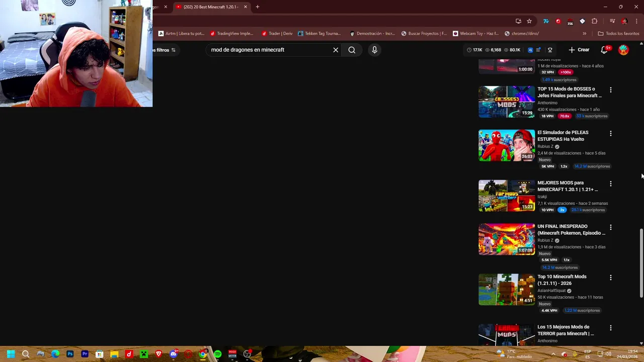Close the partially hidden first tab
This screenshot has height=362, width=644.
[165, 7]
